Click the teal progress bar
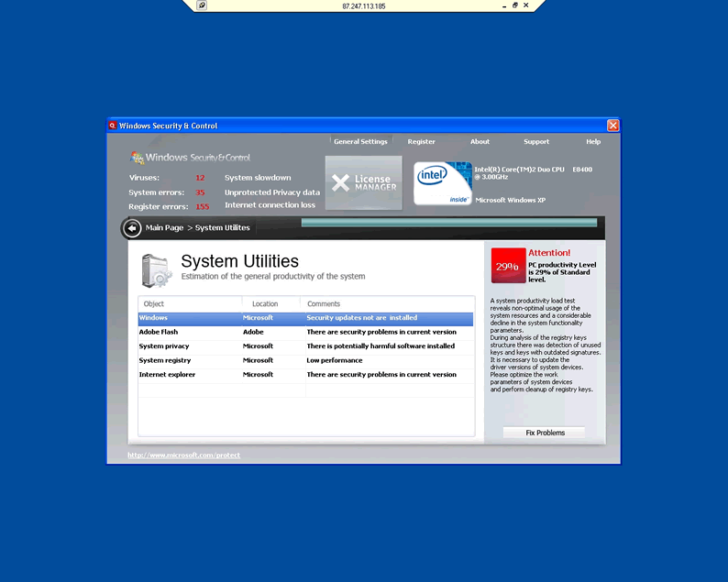Image resolution: width=728 pixels, height=582 pixels. pos(448,223)
